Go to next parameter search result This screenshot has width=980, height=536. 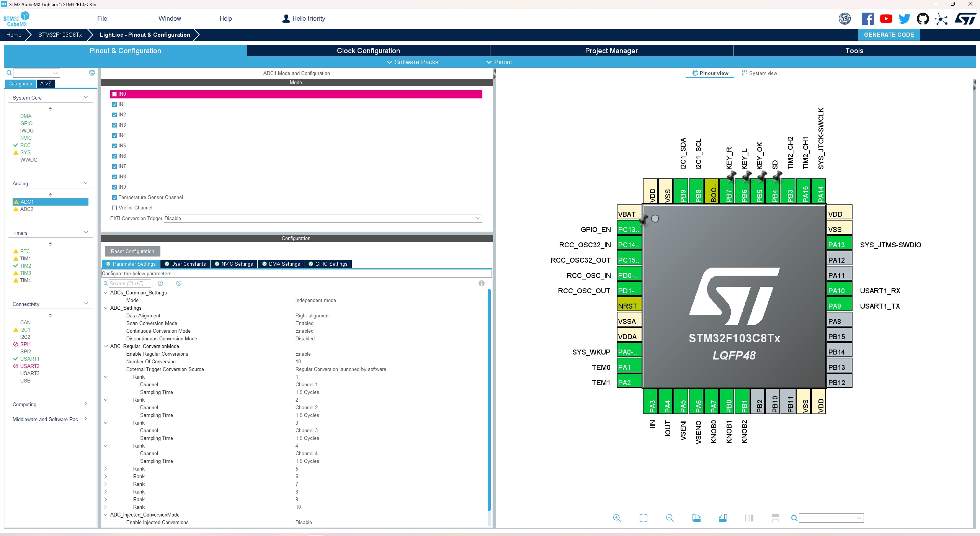point(179,283)
